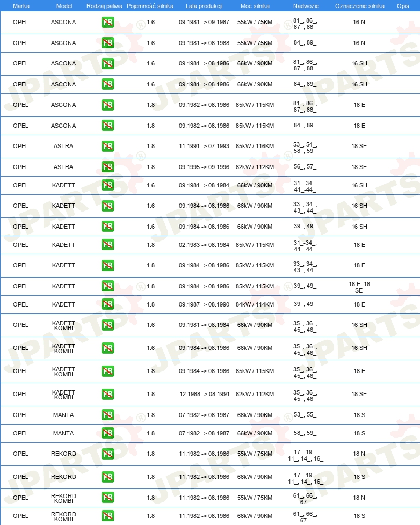Image resolution: width=420 pixels, height=525 pixels.
Task: Click REKORD model name in 55kW / 75KM row
Action: (63, 454)
